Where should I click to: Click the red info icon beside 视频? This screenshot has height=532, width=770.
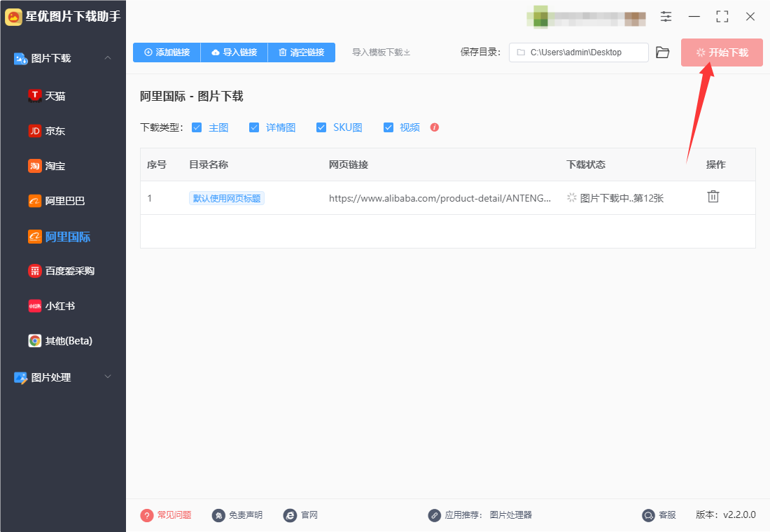pyautogui.click(x=435, y=127)
